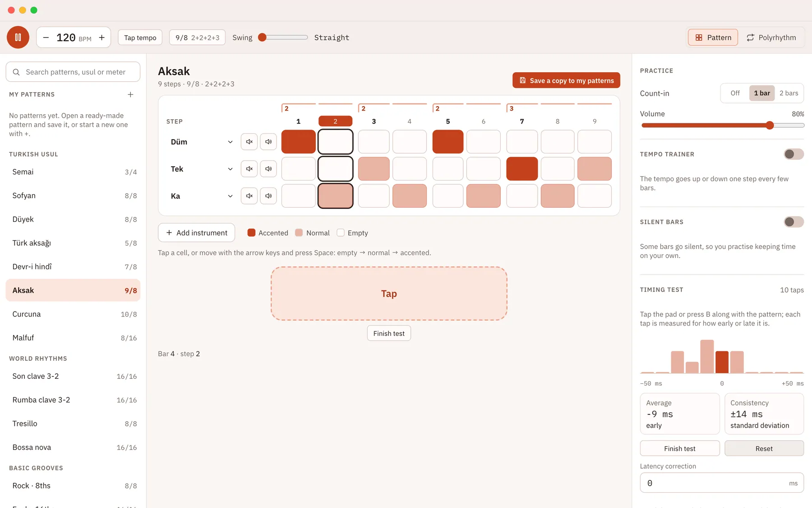The height and width of the screenshot is (508, 812).
Task: Enable the Silent Bars switch
Action: [x=794, y=222]
